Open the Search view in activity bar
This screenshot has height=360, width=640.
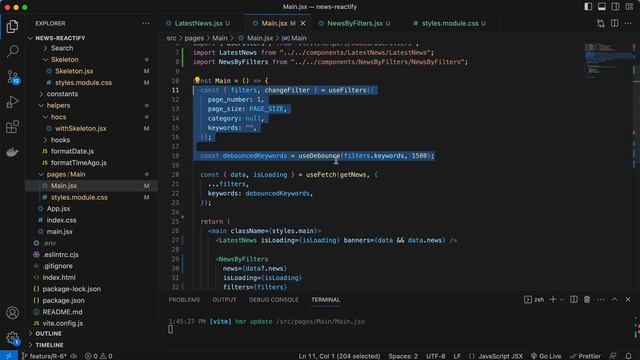(x=12, y=51)
